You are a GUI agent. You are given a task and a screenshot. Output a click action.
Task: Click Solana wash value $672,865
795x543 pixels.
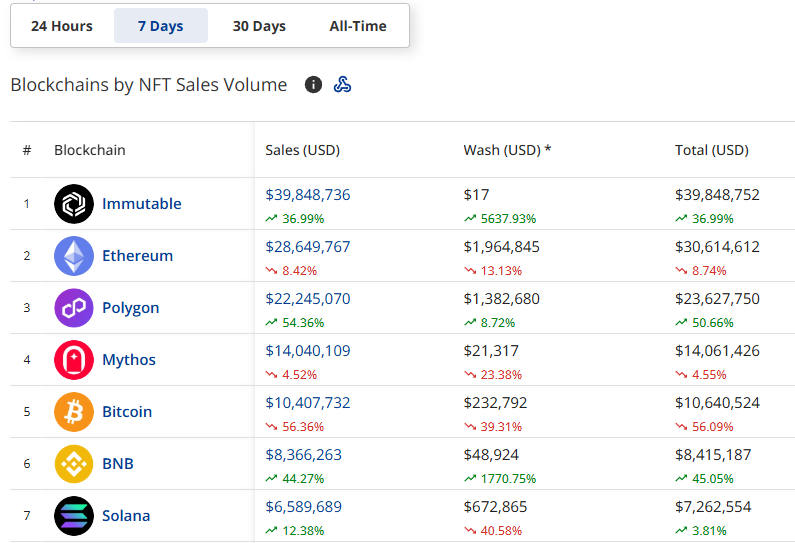pyautogui.click(x=495, y=506)
